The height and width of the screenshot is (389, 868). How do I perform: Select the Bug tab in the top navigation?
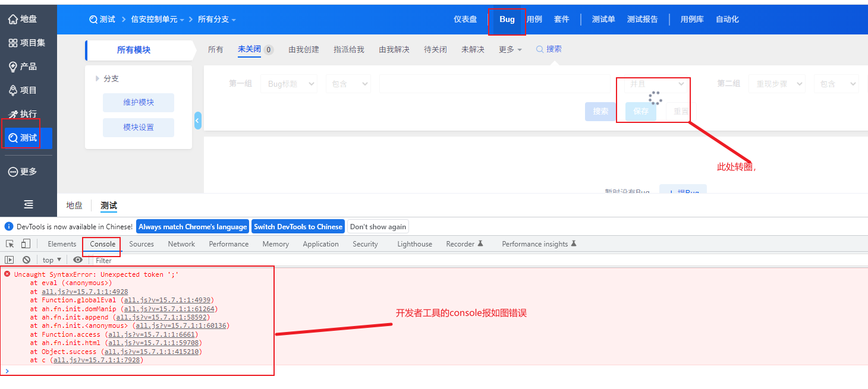[x=507, y=19]
